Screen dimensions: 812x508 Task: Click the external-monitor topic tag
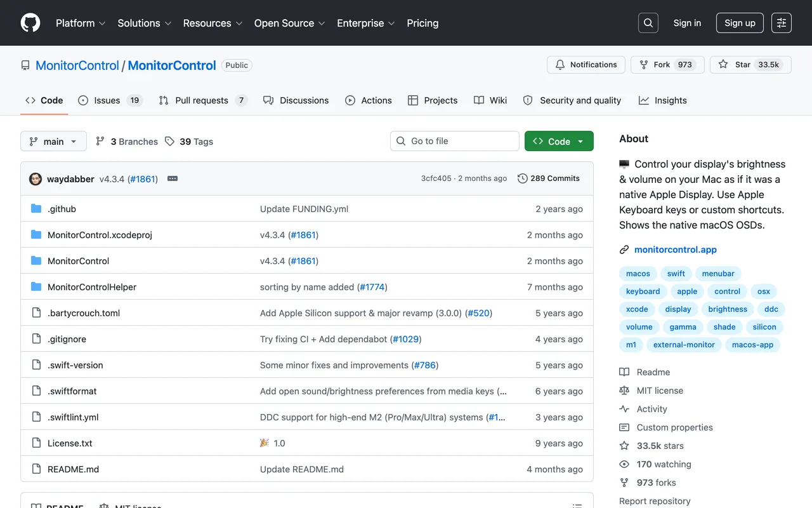click(x=684, y=345)
